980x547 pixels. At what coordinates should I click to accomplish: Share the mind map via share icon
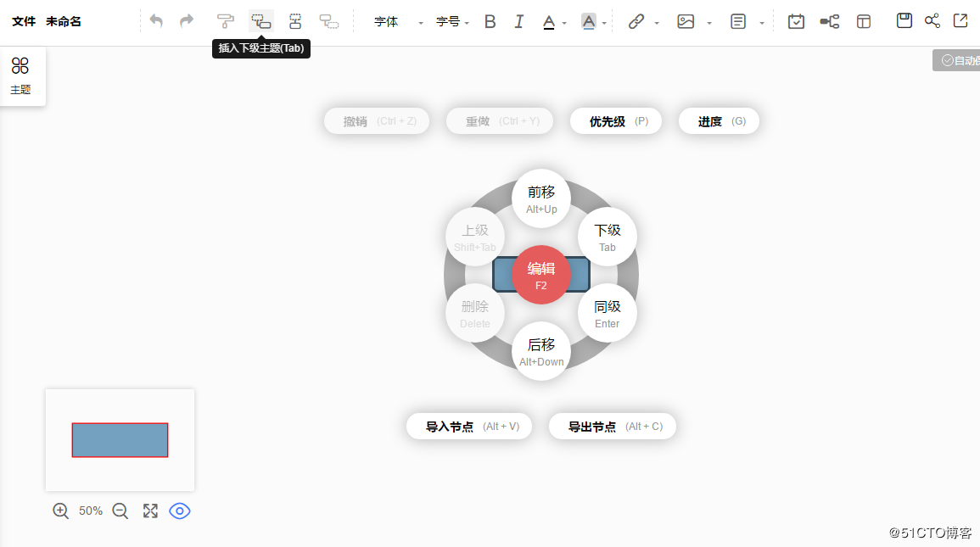(x=932, y=20)
